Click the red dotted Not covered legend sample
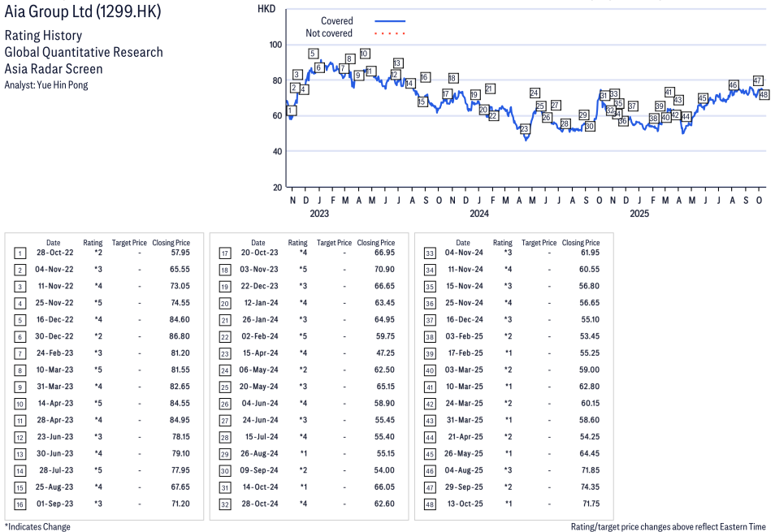Viewport: 775px width, 532px height. point(390,33)
